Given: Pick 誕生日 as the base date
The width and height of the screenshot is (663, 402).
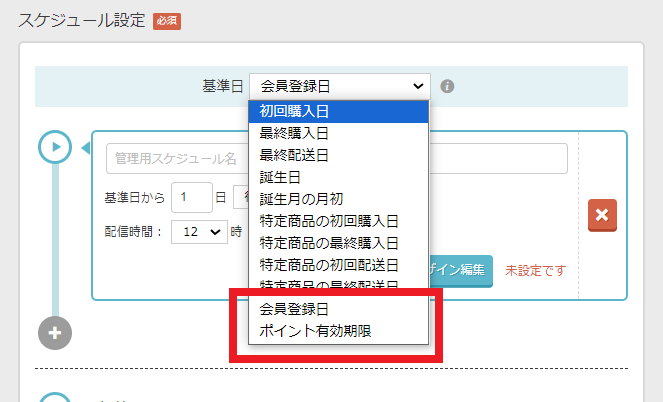Looking at the screenshot, I should [338, 177].
